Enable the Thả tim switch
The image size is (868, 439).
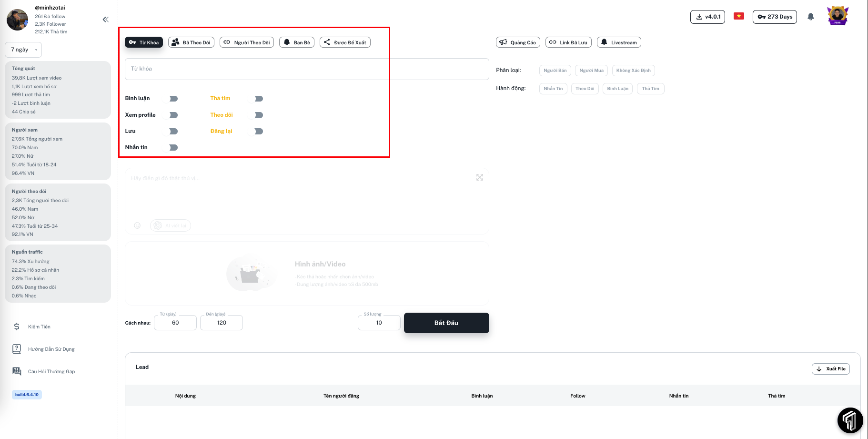pyautogui.click(x=256, y=99)
